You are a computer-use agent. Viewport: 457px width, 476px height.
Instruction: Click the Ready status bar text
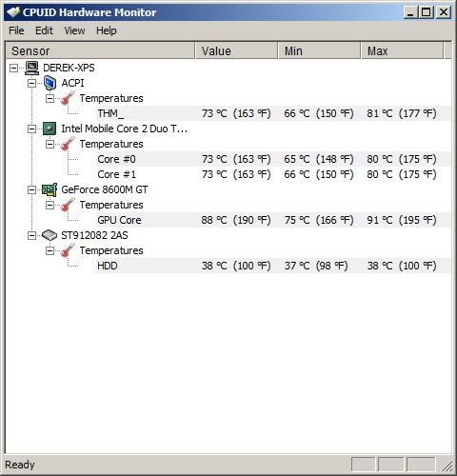point(20,465)
